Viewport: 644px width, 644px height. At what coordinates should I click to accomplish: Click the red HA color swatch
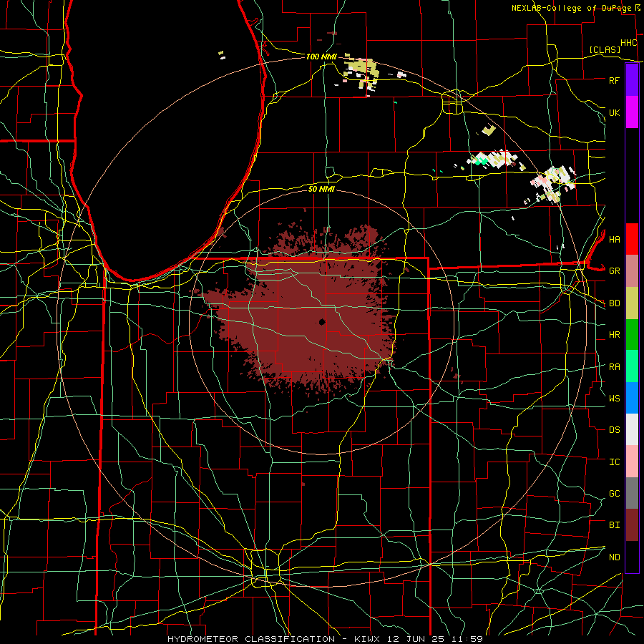click(632, 239)
